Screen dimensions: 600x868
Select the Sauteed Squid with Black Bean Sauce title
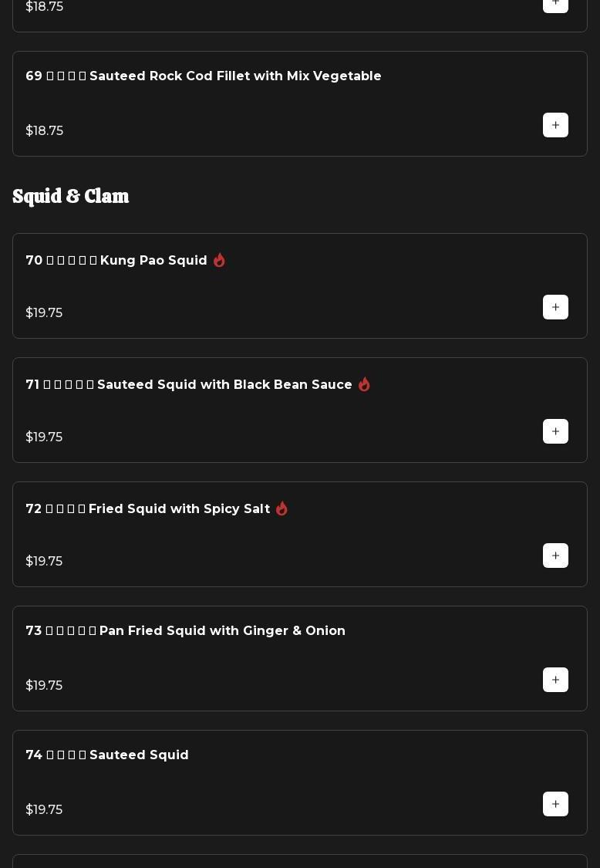pos(189,385)
